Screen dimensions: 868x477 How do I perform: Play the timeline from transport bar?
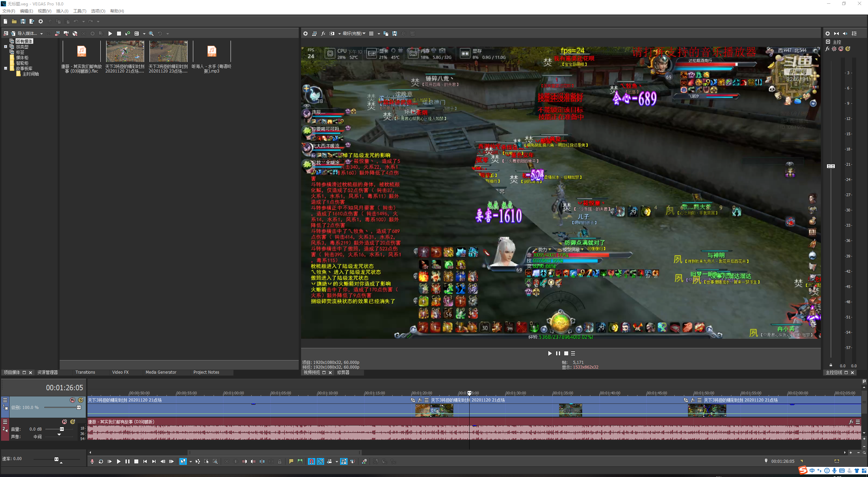[x=119, y=461]
